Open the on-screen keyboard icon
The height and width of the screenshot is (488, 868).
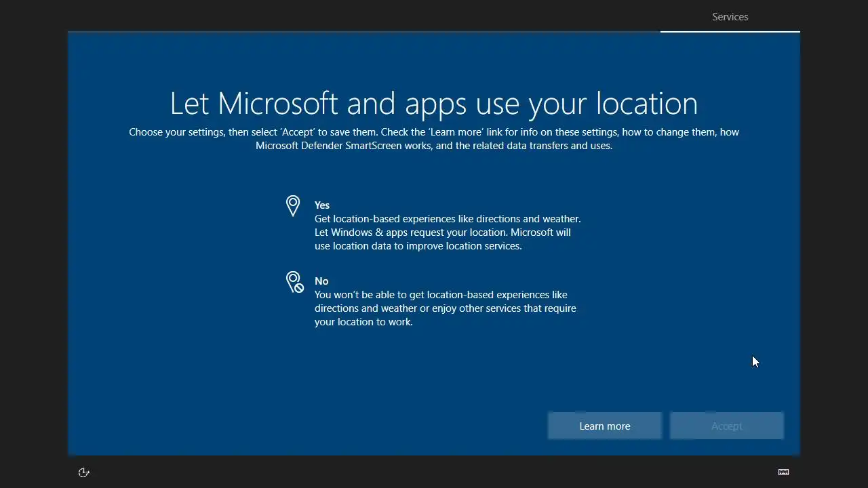pos(783,472)
